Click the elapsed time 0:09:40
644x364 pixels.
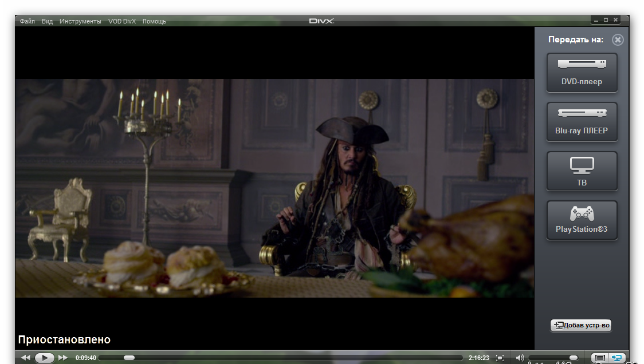(x=86, y=358)
